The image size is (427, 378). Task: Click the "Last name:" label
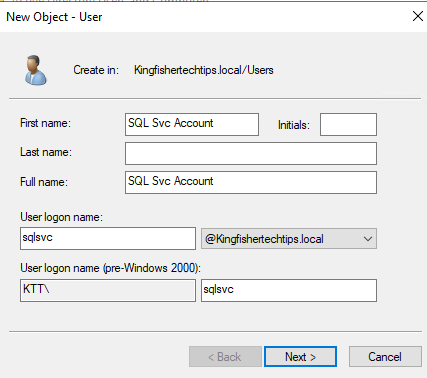pos(46,152)
